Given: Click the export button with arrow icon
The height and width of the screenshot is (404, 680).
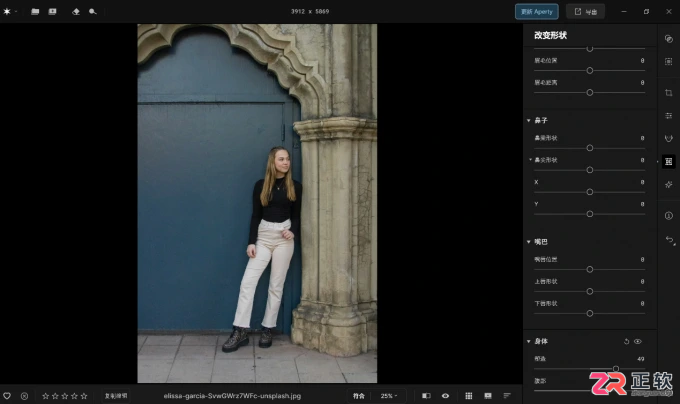Looking at the screenshot, I should [x=585, y=12].
